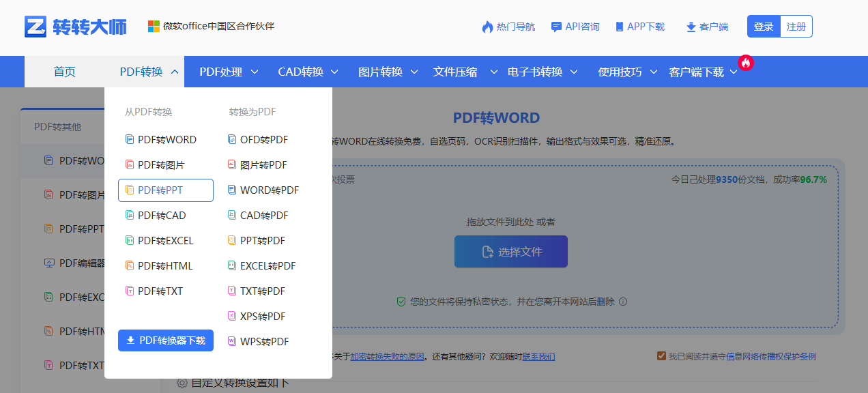The height and width of the screenshot is (393, 868).
Task: Select the PDF转WORD text in the dropdown
Action: pos(167,139)
